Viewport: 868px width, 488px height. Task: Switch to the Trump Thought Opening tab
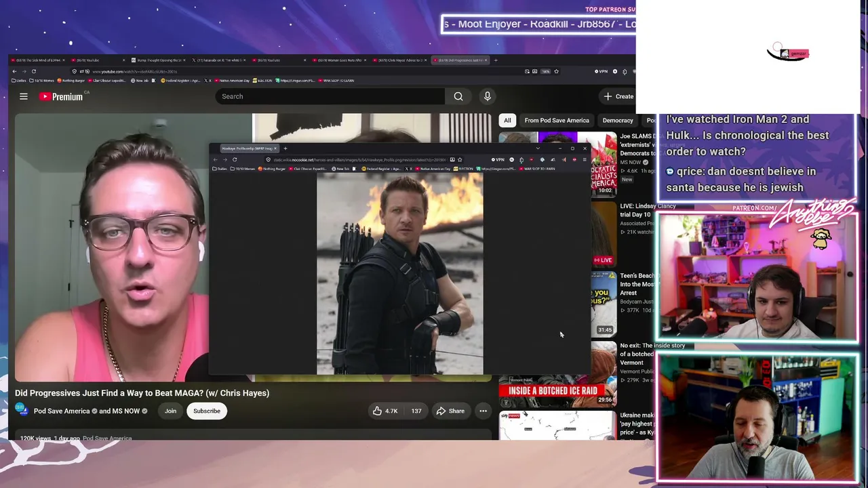pyautogui.click(x=159, y=60)
